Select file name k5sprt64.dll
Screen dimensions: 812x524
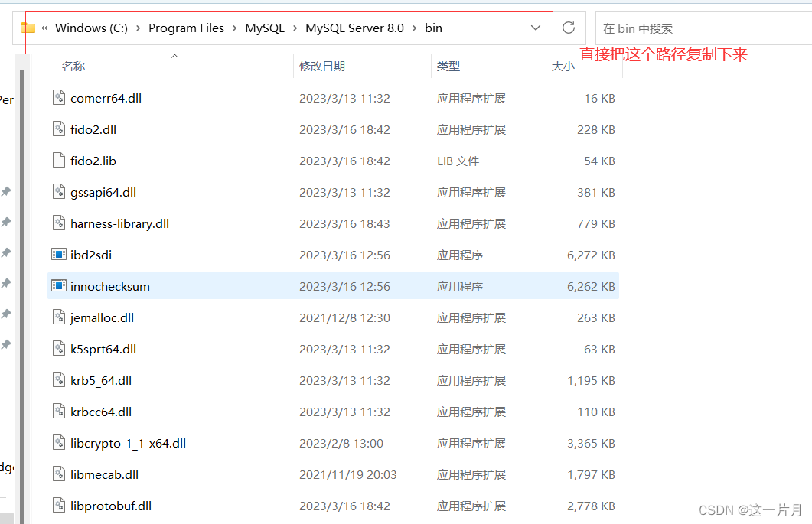(103, 349)
